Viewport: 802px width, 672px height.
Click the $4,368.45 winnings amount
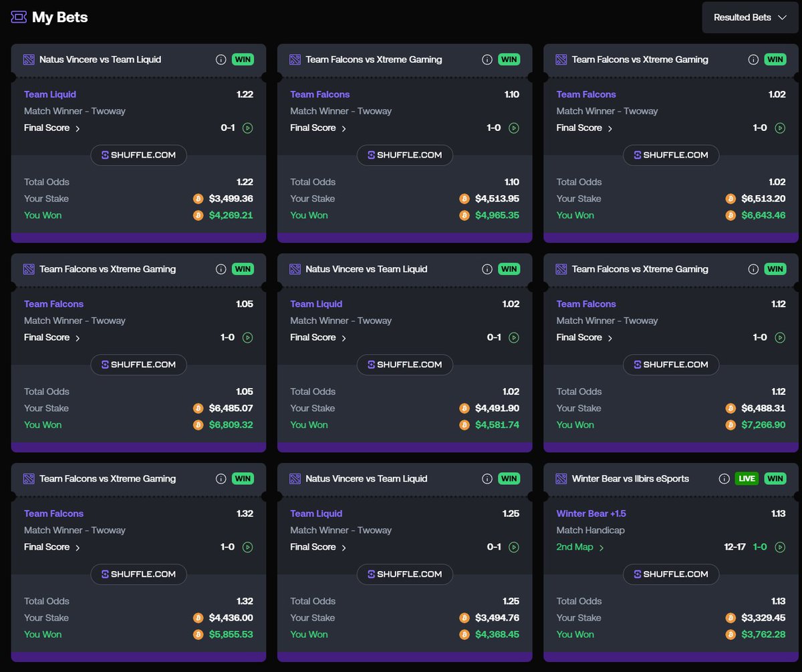click(x=497, y=635)
